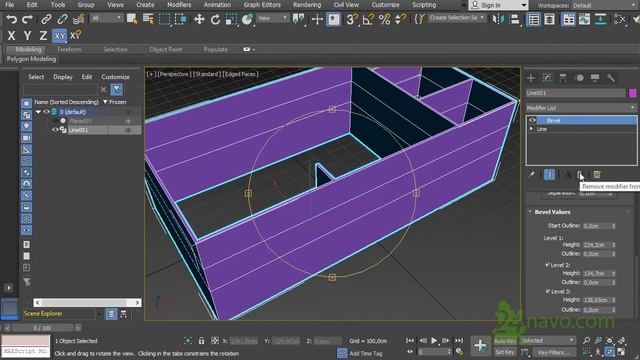Click the 0 / 100 time slider
This screenshot has height=360, width=640.
click(x=42, y=328)
